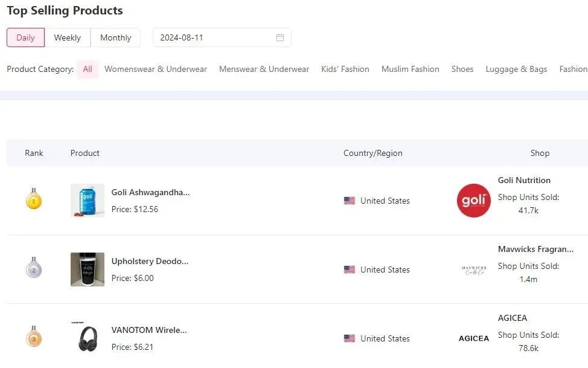Click the Mavwicks shop logo
The height and width of the screenshot is (368, 588).
474,270
